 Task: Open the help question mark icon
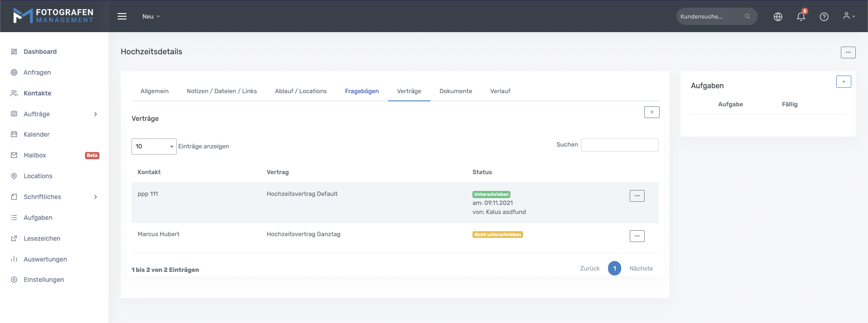824,17
